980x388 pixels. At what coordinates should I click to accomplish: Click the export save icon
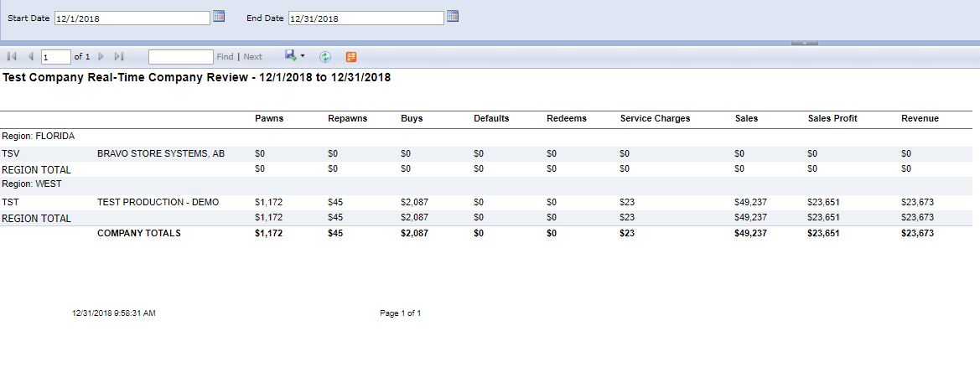(291, 55)
